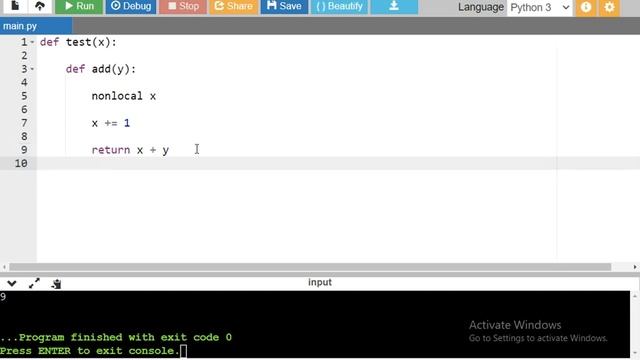
Task: Save the current file
Action: [x=284, y=6]
